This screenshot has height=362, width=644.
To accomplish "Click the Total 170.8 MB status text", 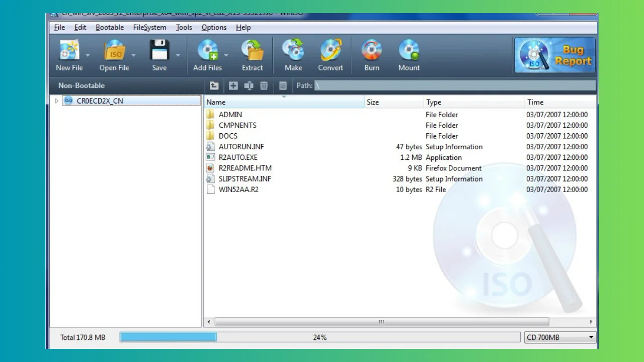I will pyautogui.click(x=83, y=337).
